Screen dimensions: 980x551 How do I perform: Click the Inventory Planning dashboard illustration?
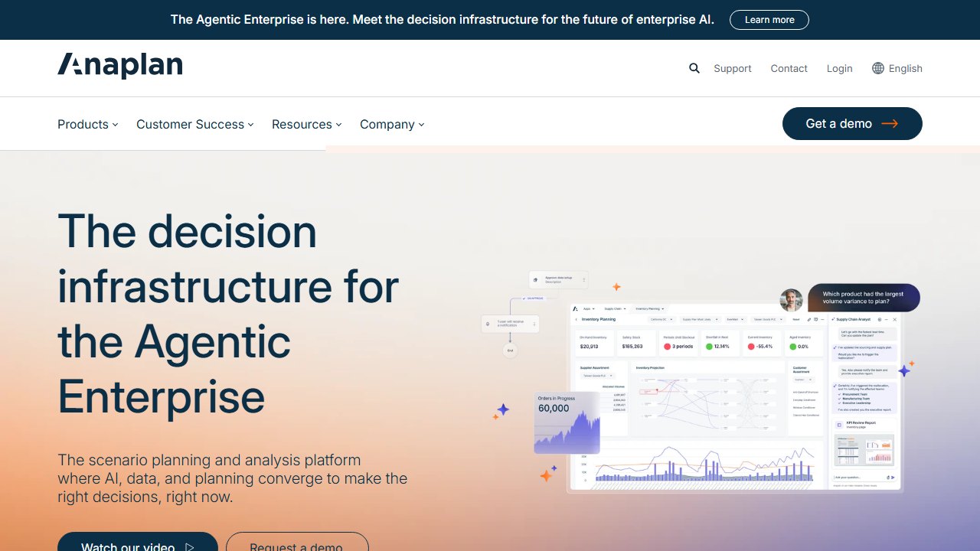coord(735,398)
